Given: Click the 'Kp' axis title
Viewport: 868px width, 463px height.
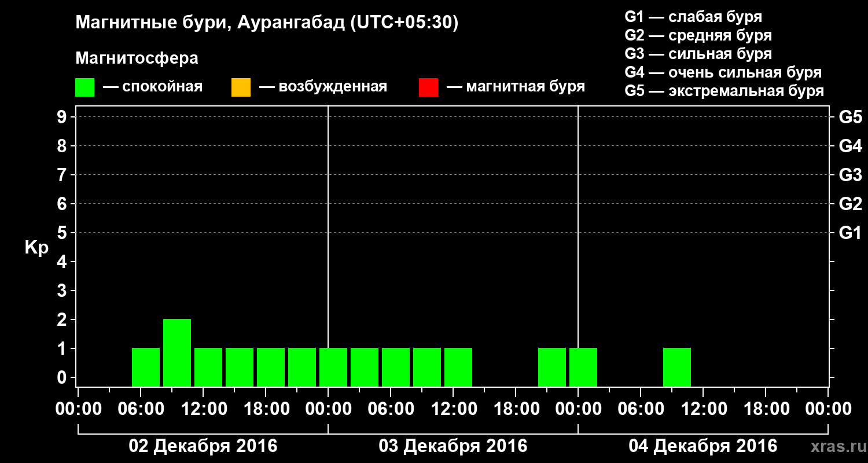Looking at the screenshot, I should coord(36,248).
